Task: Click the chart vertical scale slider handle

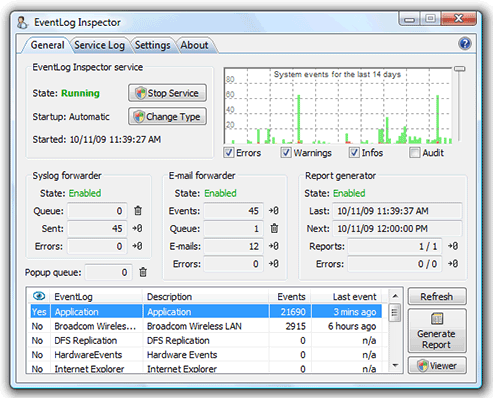Action: click(x=459, y=69)
